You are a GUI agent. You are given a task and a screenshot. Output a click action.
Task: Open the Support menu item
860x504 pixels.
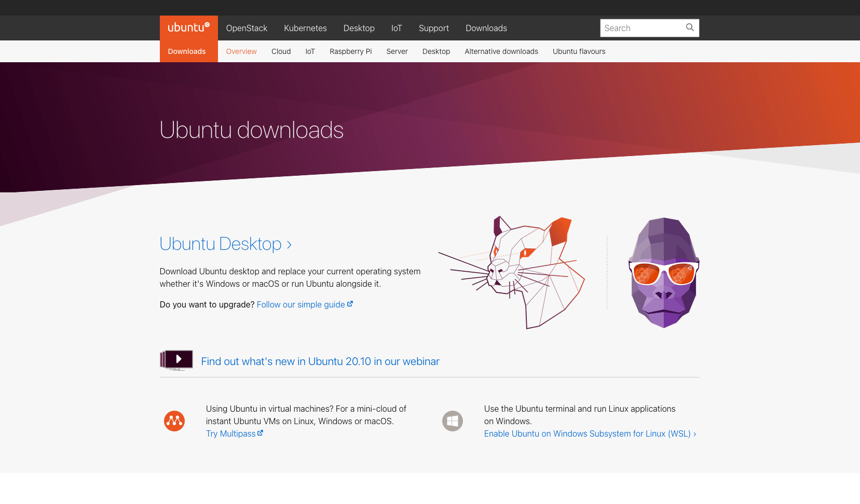click(434, 28)
